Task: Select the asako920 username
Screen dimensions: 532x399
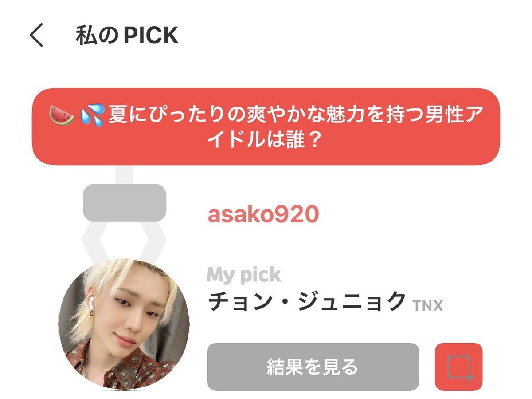Action: [263, 215]
